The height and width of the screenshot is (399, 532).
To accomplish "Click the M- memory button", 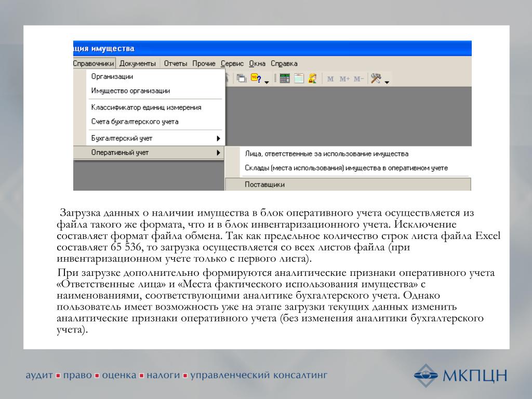I will point(358,79).
